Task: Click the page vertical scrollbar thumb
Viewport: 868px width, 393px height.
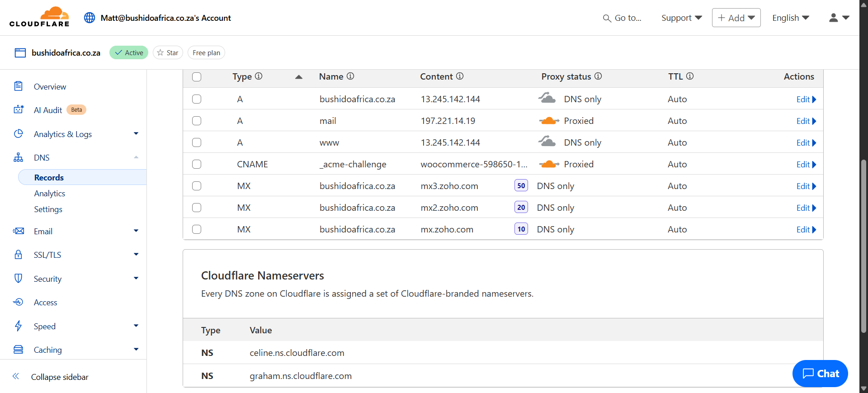Action: pyautogui.click(x=863, y=246)
